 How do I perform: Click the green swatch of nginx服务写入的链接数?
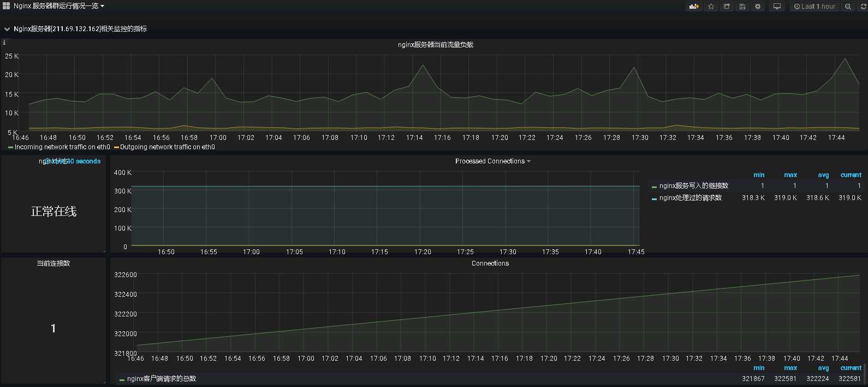coord(654,187)
